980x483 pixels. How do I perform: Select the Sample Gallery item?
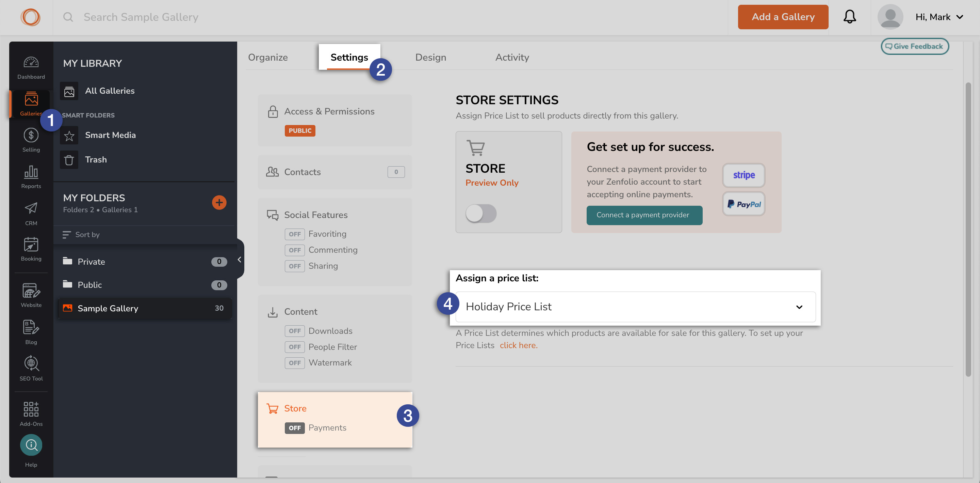pyautogui.click(x=145, y=308)
